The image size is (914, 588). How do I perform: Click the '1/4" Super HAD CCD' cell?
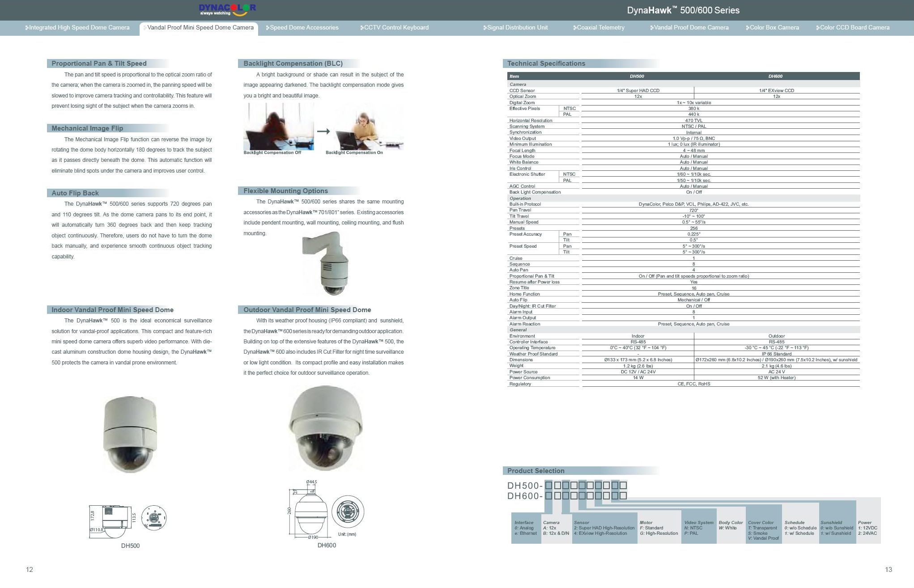click(638, 91)
